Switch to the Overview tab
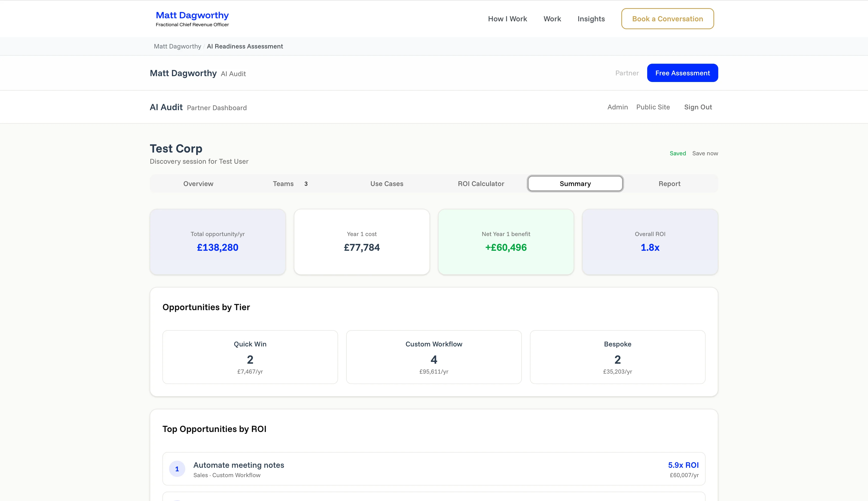868x501 pixels. click(198, 184)
